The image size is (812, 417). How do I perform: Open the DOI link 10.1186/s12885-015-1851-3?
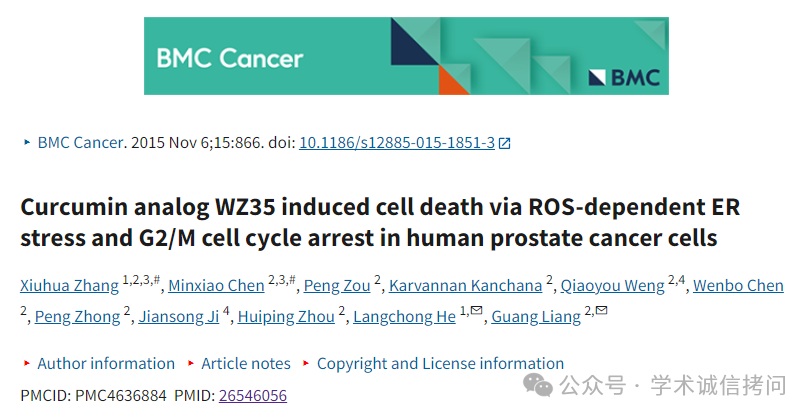pyautogui.click(x=397, y=142)
